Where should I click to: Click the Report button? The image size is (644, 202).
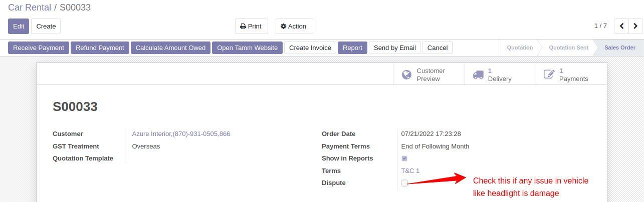[352, 47]
